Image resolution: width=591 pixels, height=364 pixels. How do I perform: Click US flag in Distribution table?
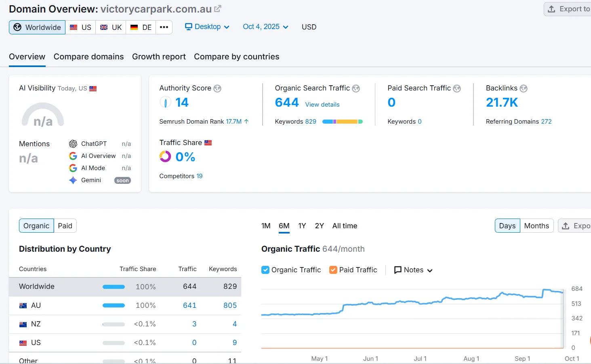pos(23,343)
